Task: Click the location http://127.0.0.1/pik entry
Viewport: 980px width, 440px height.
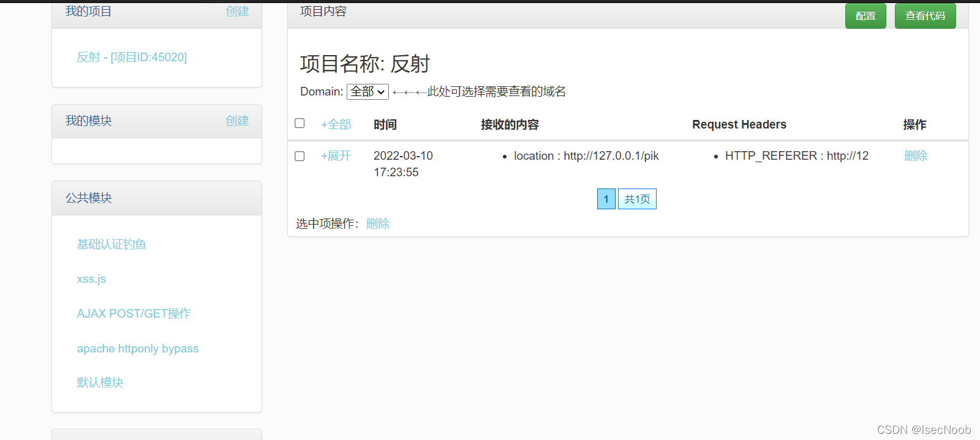Action: 586,155
